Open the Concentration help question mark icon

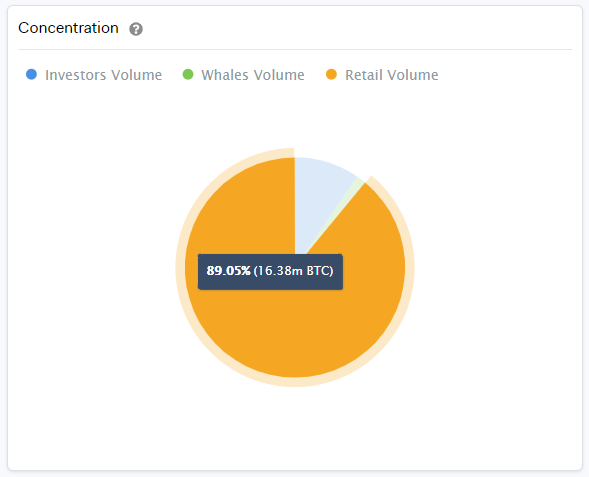(136, 29)
